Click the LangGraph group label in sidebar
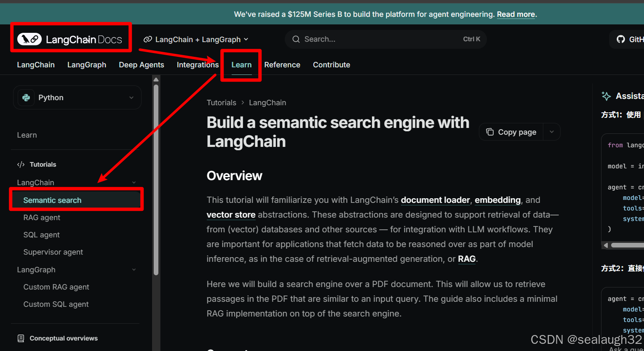Screen dimensions: 644x351 (x=36, y=270)
